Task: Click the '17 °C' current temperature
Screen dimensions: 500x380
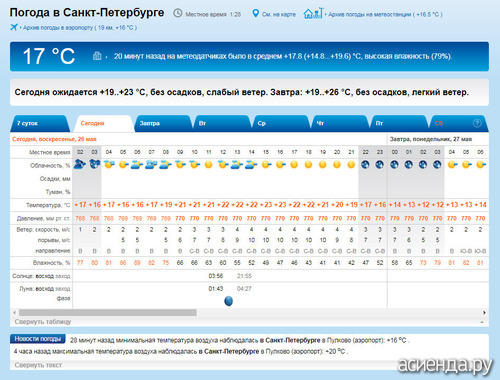Action: pos(49,56)
